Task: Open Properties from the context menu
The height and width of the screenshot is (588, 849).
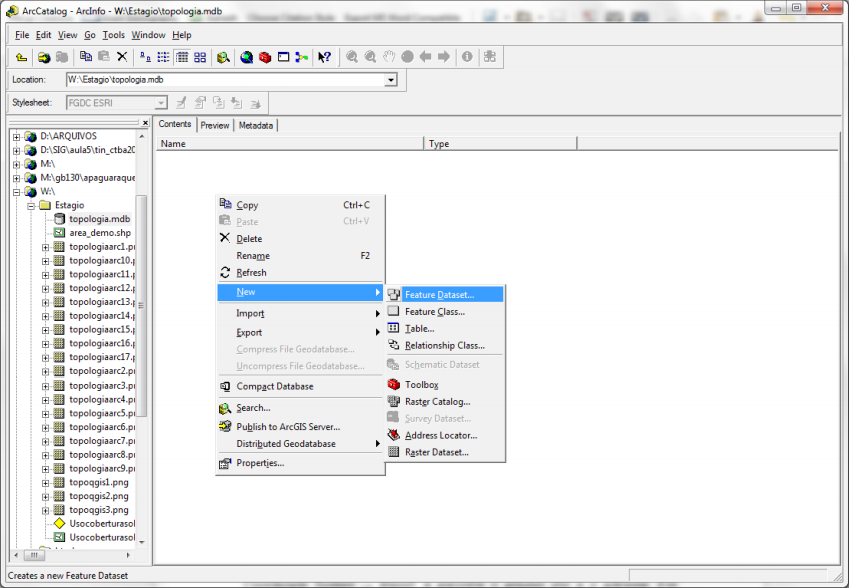Action: pyautogui.click(x=301, y=463)
